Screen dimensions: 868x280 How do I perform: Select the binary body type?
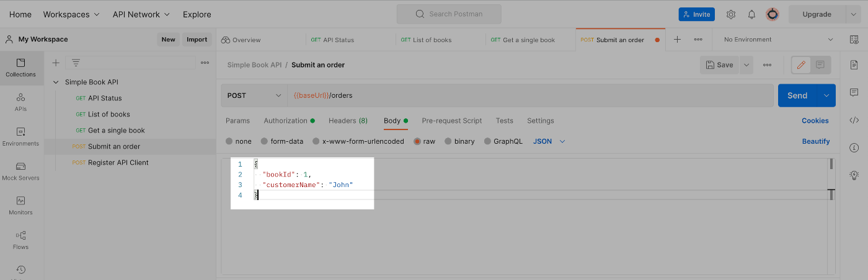coord(459,141)
